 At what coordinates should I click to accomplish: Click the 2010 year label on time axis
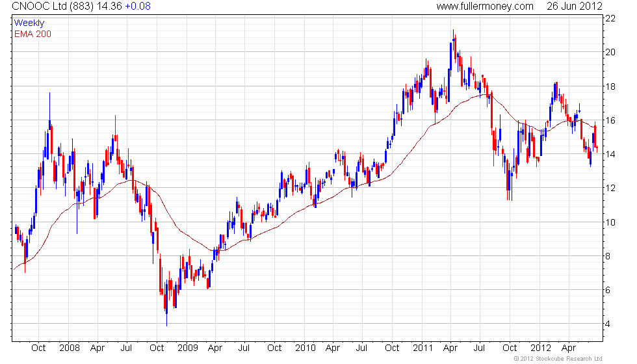305,348
